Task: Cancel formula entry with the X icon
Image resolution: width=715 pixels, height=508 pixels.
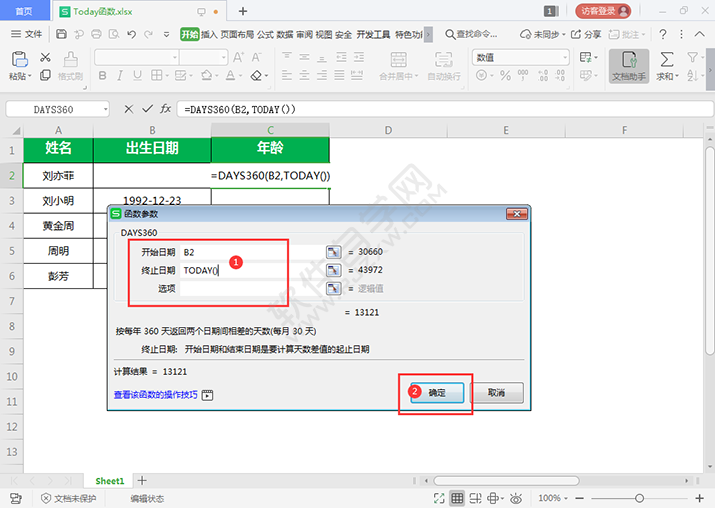Action: pos(128,109)
